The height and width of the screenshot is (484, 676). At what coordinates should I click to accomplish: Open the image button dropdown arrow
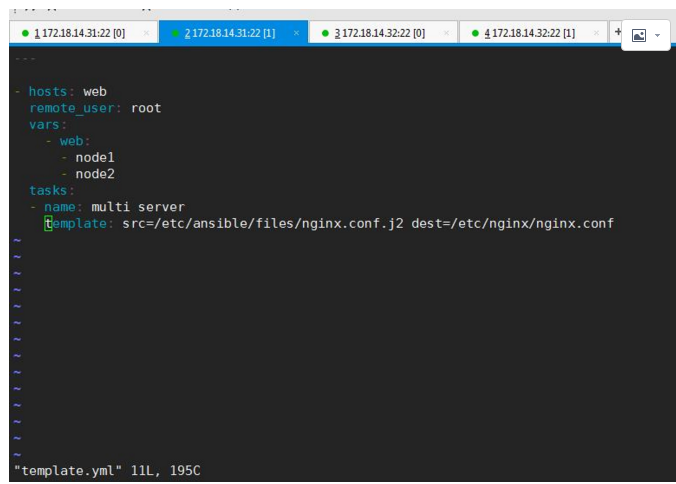[657, 35]
